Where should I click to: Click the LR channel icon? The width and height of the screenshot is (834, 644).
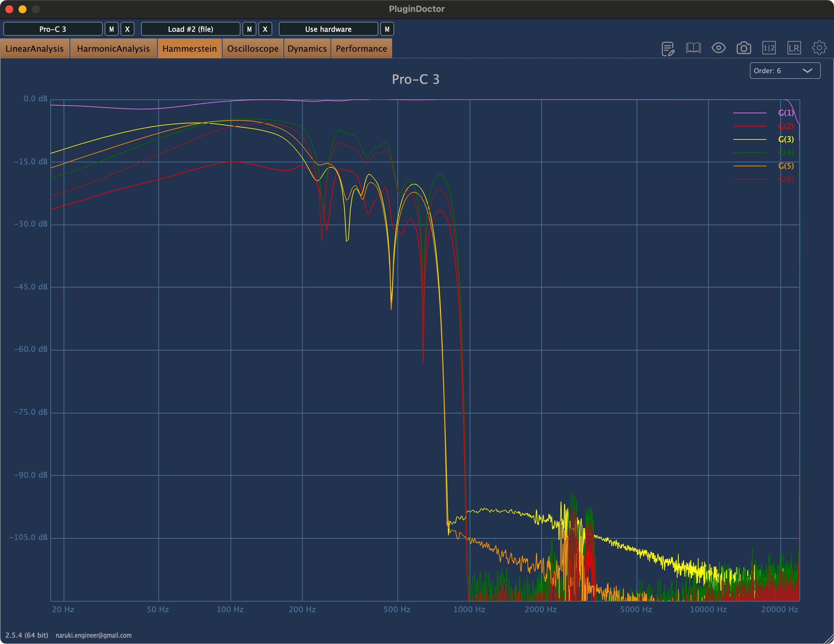(794, 48)
